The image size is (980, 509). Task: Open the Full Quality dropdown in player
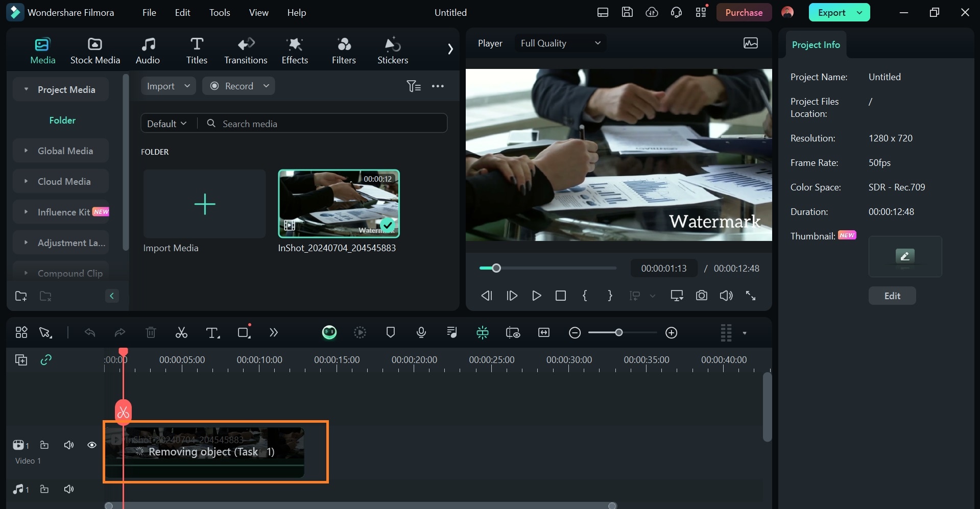[561, 43]
